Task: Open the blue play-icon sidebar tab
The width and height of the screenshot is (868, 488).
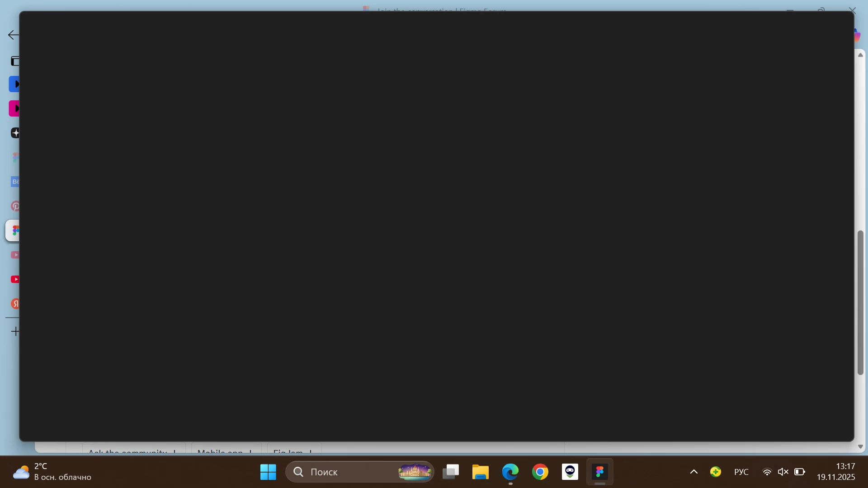Action: click(14, 84)
